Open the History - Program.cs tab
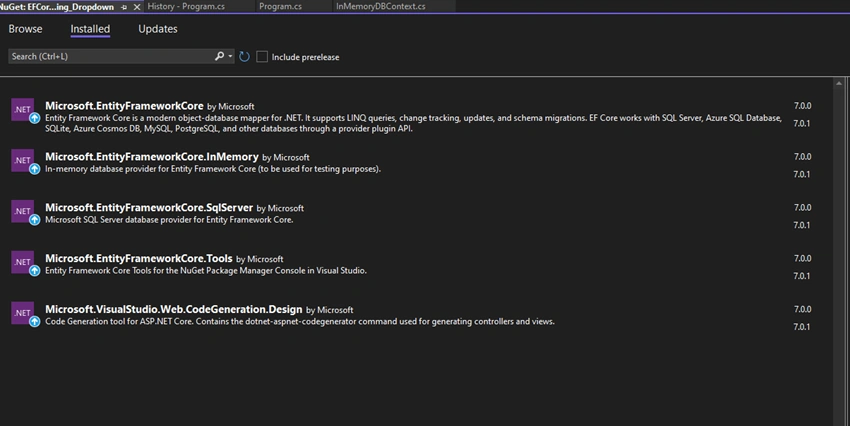 coord(186,7)
